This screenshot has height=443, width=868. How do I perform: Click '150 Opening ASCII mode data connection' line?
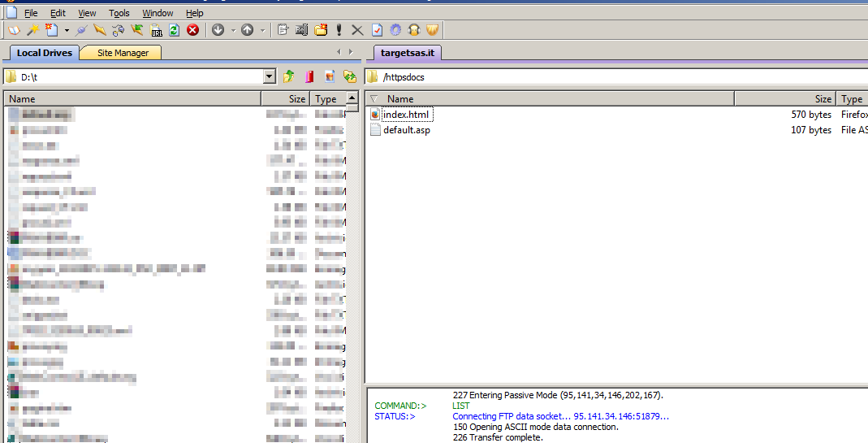(535, 427)
